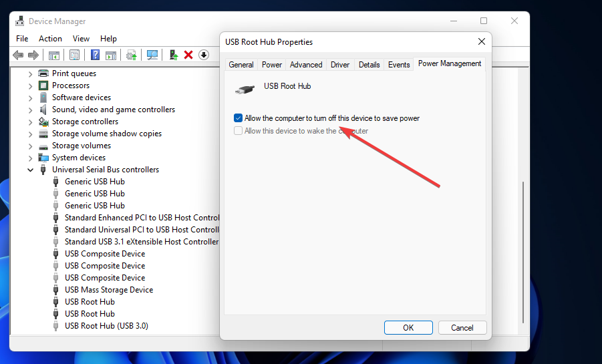Select the Storage controllers icon

[43, 122]
